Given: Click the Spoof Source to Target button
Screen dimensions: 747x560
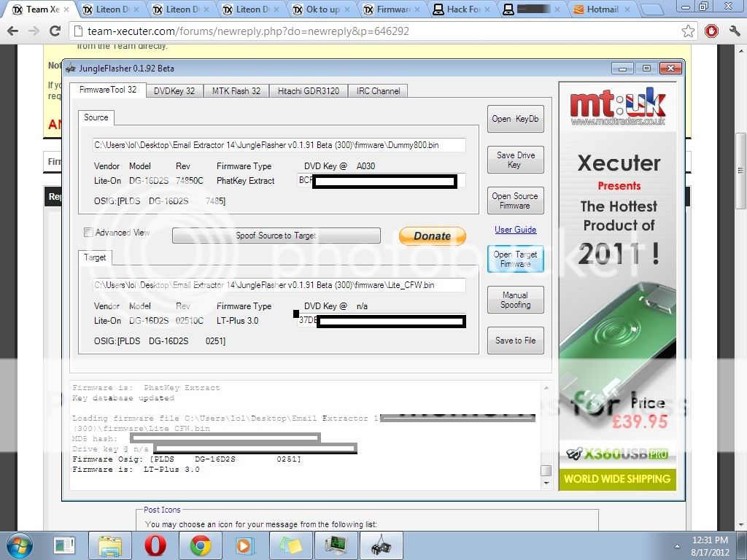Looking at the screenshot, I should (276, 236).
